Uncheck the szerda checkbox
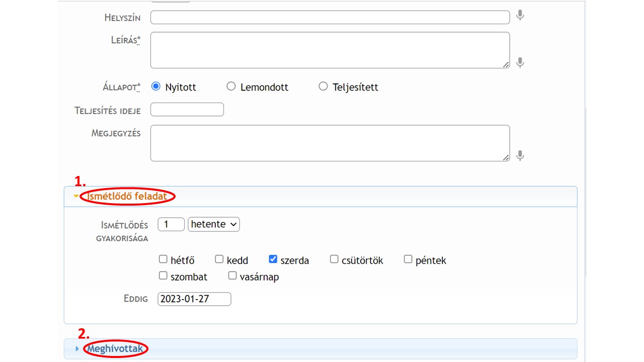Screen dimensions: 644x362 tap(273, 259)
